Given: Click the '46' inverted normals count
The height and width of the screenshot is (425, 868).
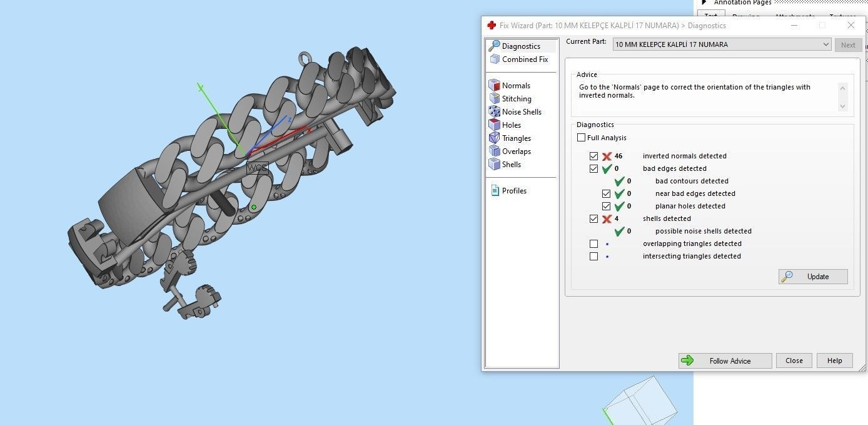Looking at the screenshot, I should pos(618,156).
